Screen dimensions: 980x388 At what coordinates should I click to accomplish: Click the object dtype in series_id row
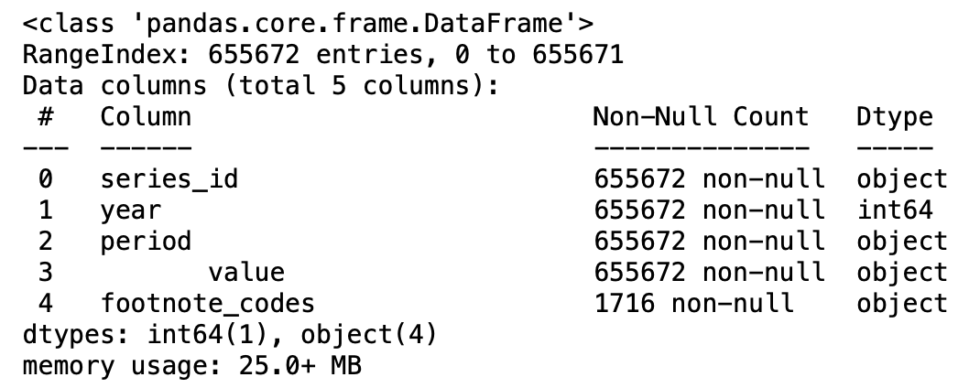tap(902, 178)
